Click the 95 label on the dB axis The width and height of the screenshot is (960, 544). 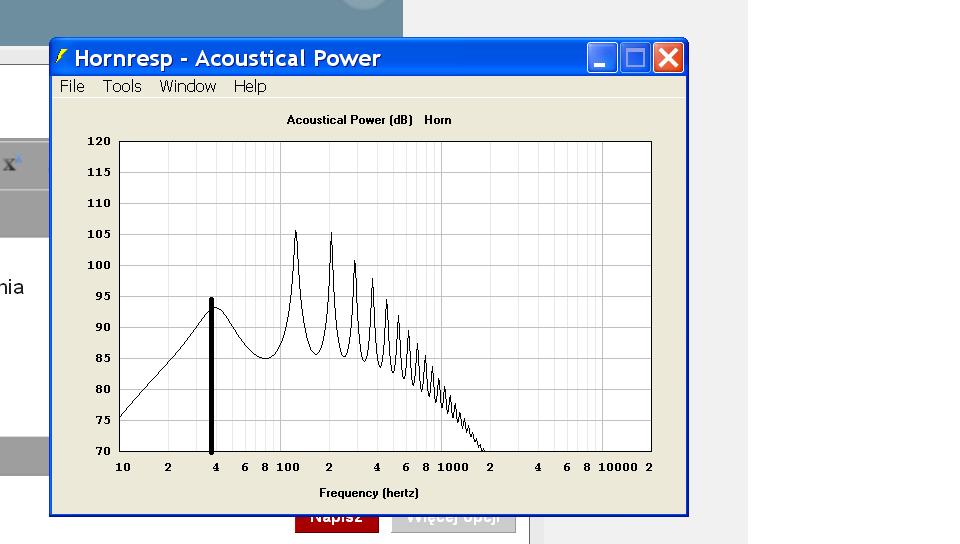(x=103, y=296)
